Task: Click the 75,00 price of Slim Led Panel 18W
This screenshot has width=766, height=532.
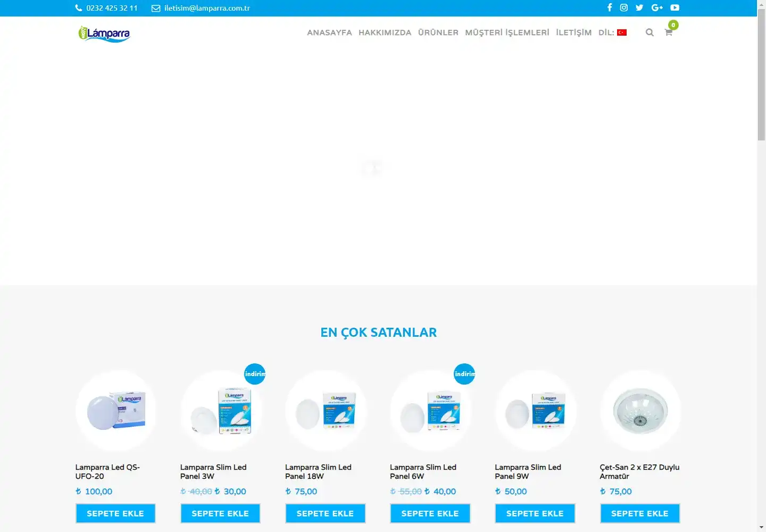Action: pos(302,492)
